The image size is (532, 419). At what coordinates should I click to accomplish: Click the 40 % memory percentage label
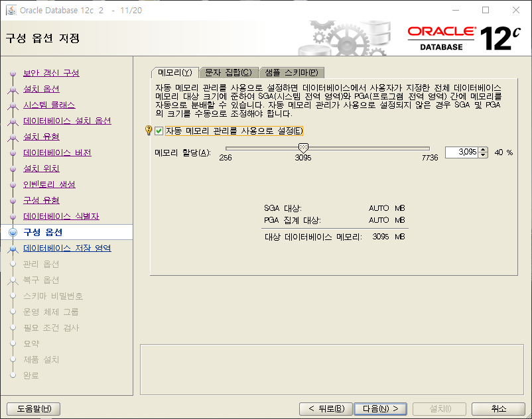503,152
